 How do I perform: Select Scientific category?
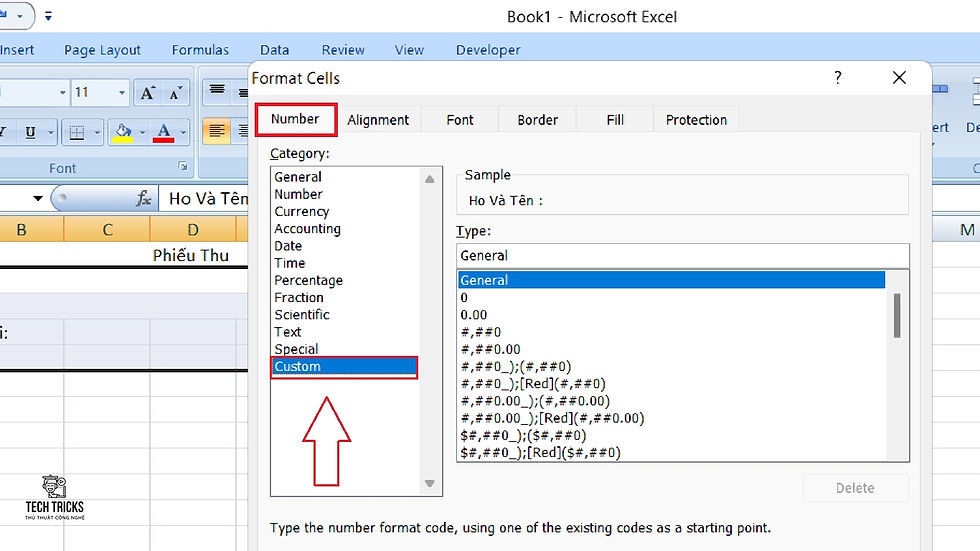[302, 315]
